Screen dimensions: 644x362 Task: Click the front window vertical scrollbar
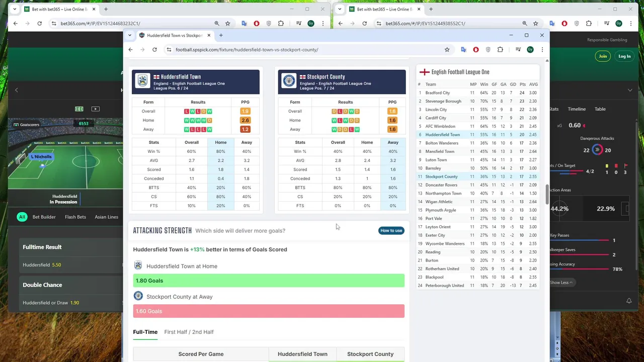547,194
